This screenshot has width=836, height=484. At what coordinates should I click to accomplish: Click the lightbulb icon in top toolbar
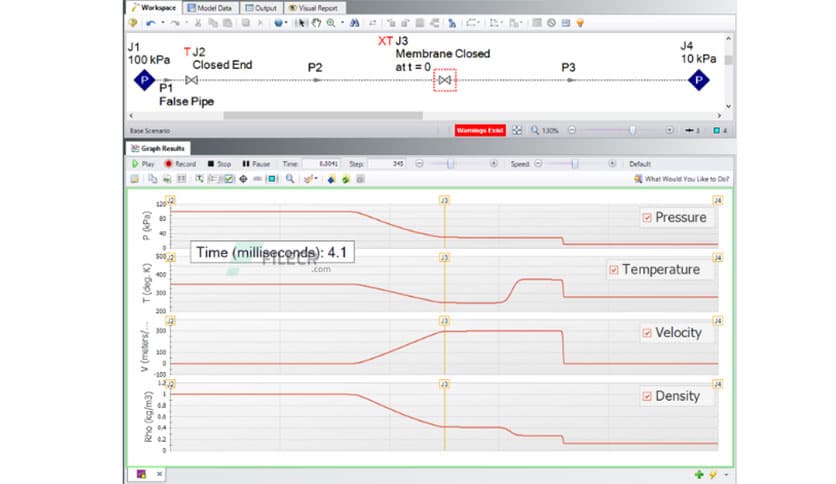coord(579,21)
